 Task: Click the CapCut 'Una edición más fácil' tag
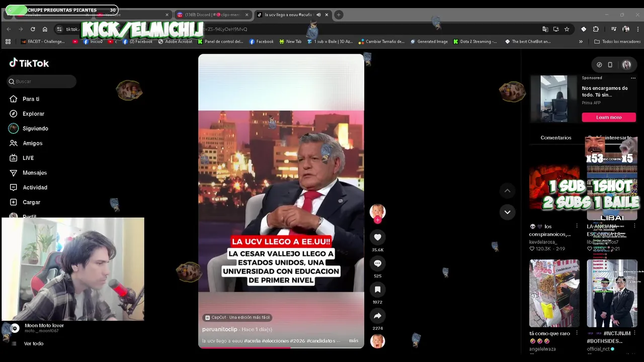point(238,317)
